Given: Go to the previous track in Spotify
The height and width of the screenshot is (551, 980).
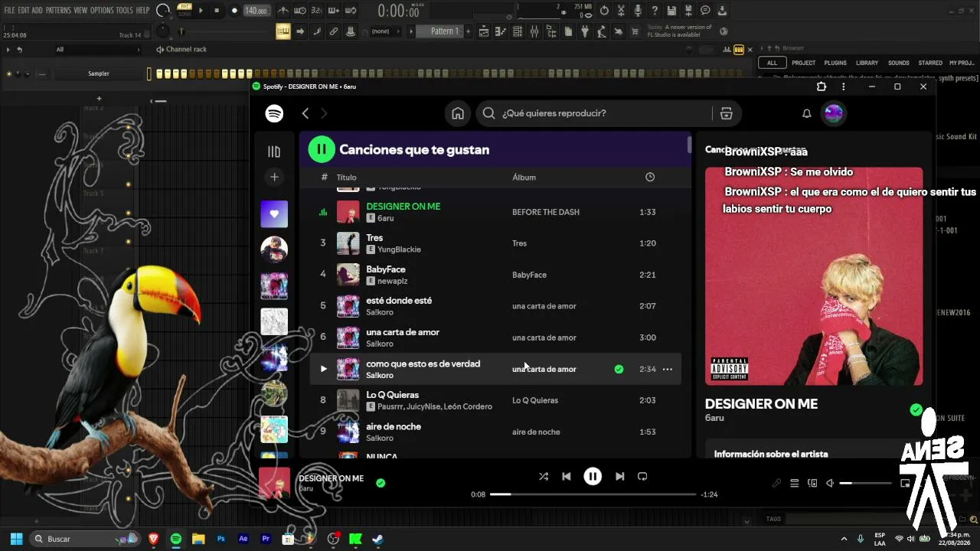Looking at the screenshot, I should pyautogui.click(x=567, y=476).
